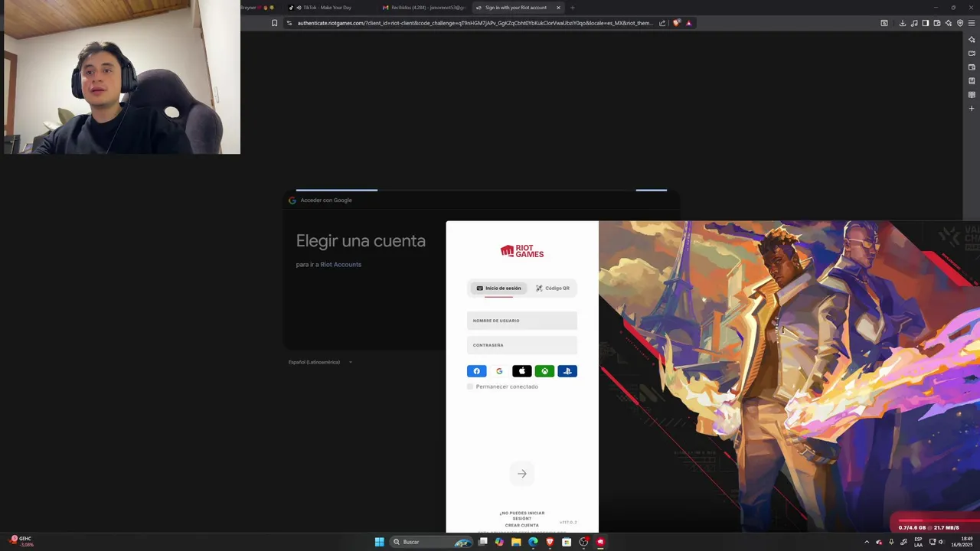This screenshot has width=980, height=551.
Task: Show hidden system tray icons
Action: coord(867,542)
